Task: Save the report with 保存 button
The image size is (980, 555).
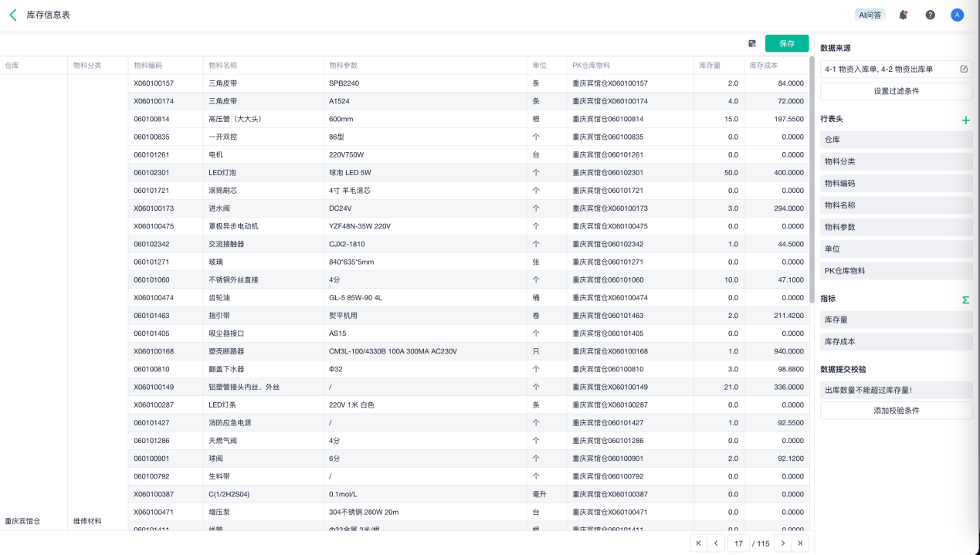Action: pos(786,44)
